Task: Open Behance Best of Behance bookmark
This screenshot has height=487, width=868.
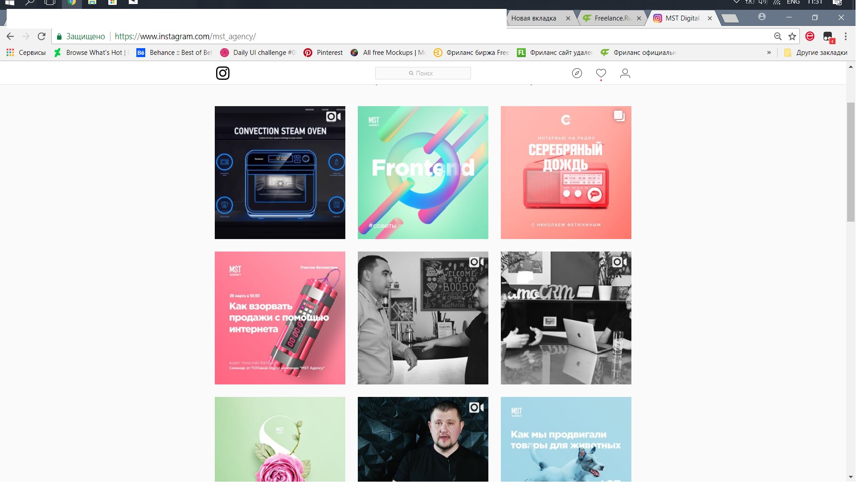Action: (175, 53)
